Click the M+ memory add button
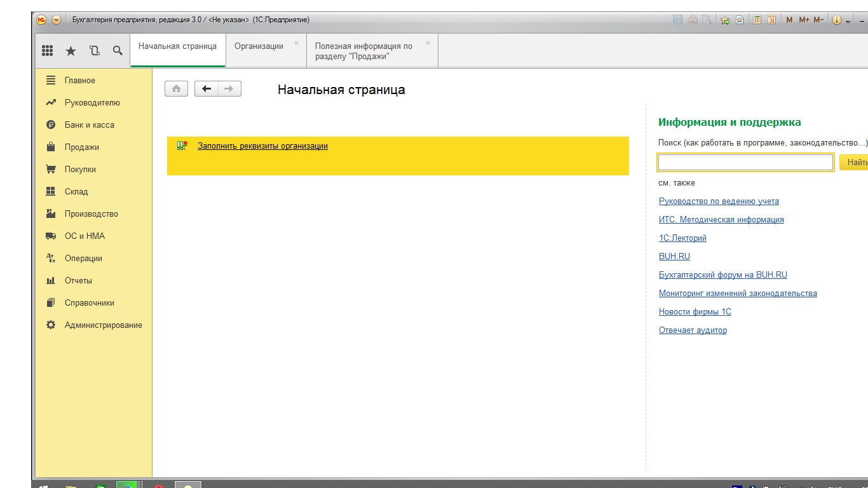The height and width of the screenshot is (488, 868). point(804,20)
